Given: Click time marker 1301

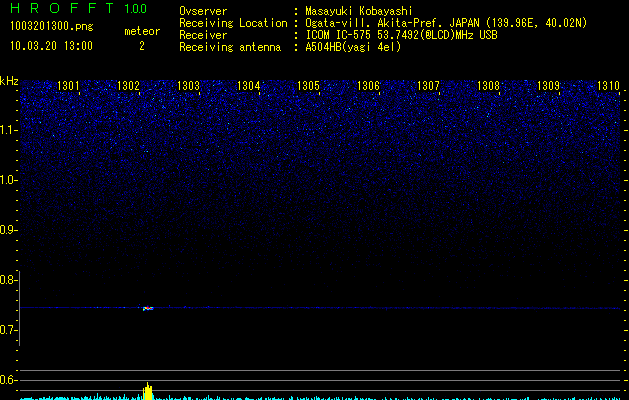Looking at the screenshot, I should (68, 86).
